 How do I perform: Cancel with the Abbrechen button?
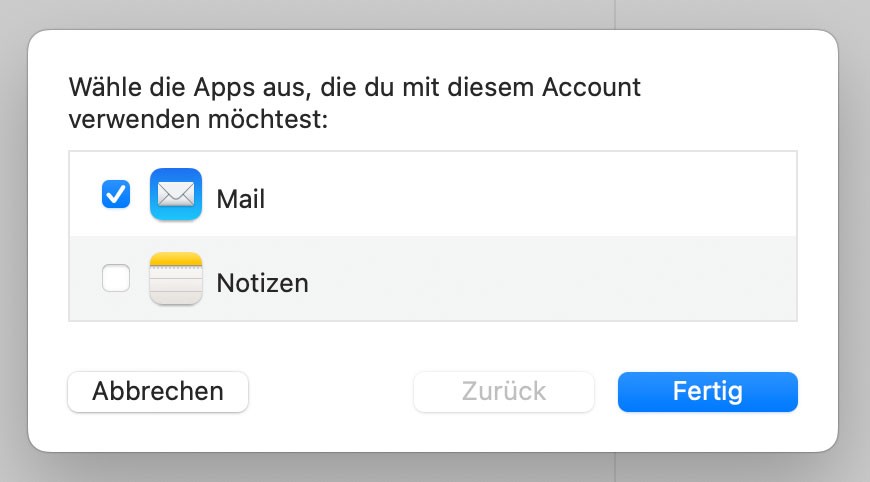(158, 391)
